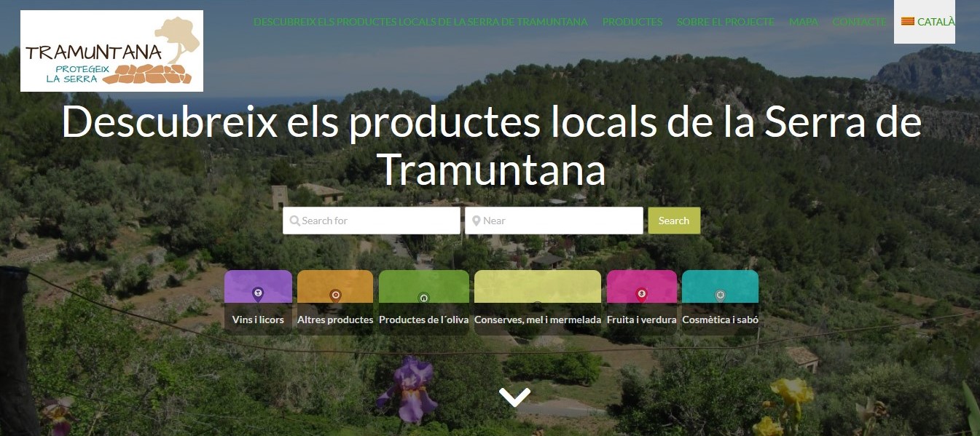Pick the Fruita i verdura pink marker icon
This screenshot has width=980, height=436.
click(641, 294)
